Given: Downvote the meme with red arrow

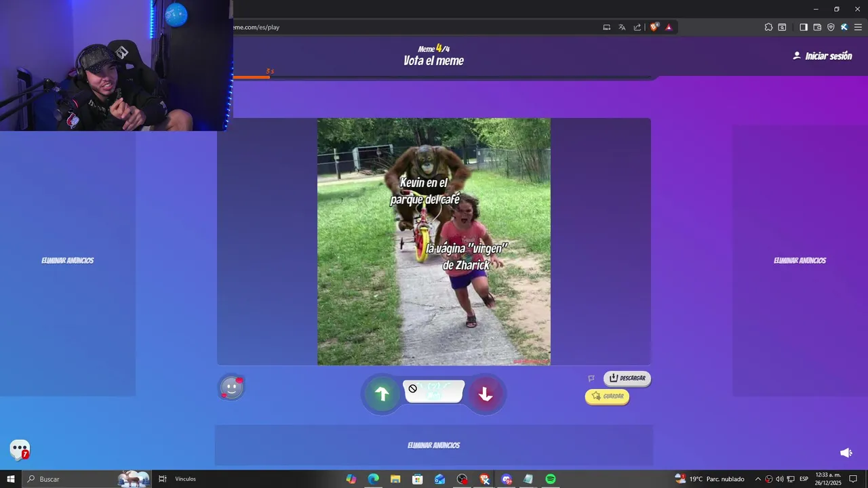Looking at the screenshot, I should 486,394.
